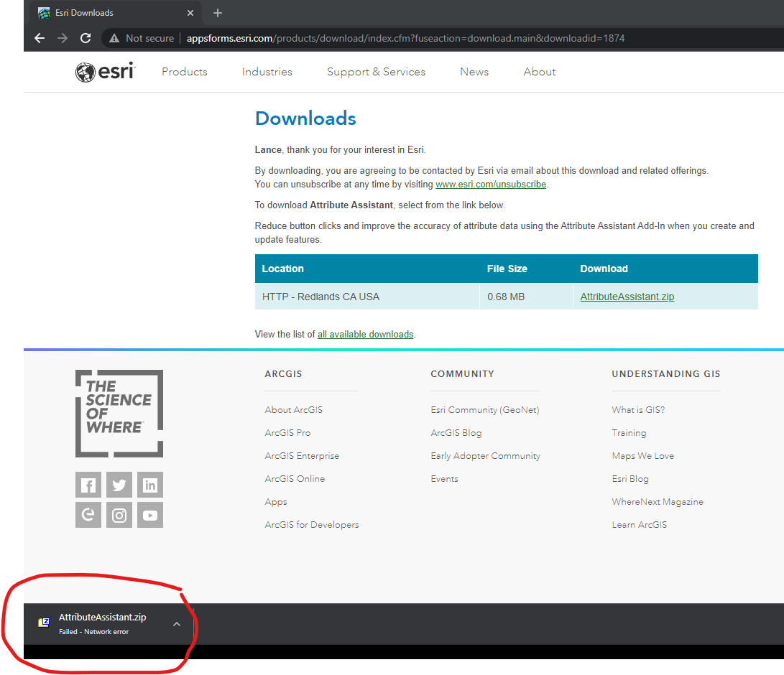784x675 pixels.
Task: Click the Failed - Network error status
Action: 94,632
